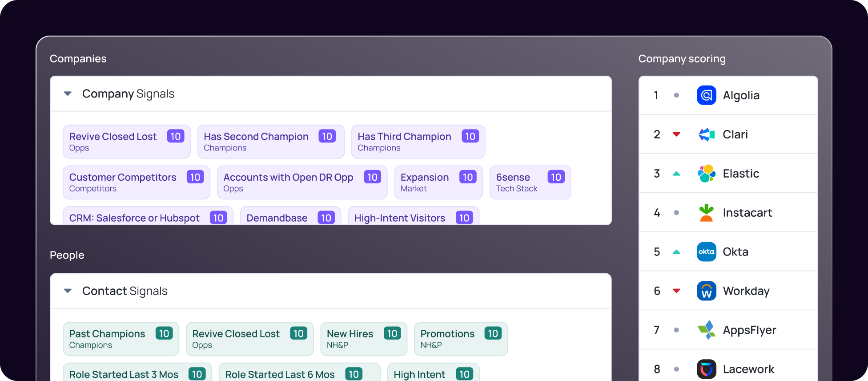Click score badge 10 on Promotions chip
The image size is (868, 381).
tap(493, 333)
